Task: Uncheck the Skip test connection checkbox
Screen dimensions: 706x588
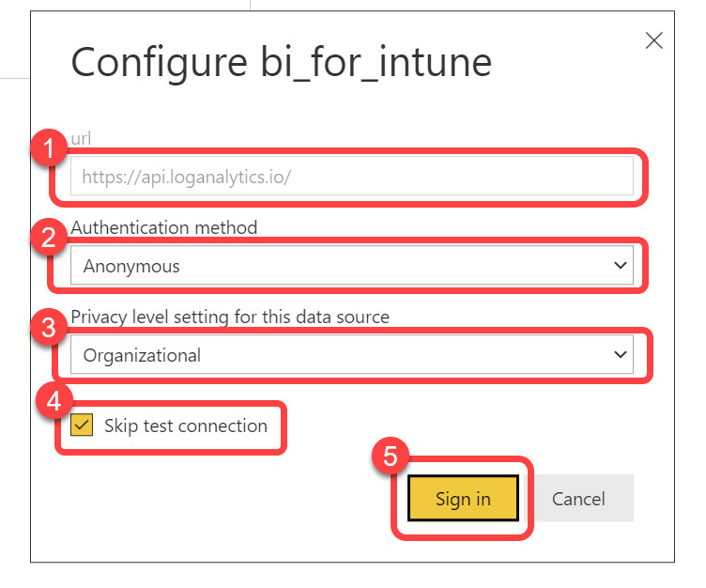Action: 82,426
